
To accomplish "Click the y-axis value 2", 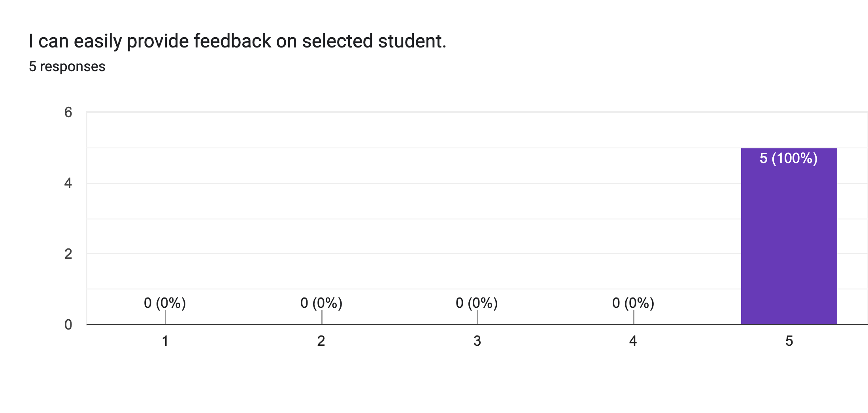I will tap(68, 254).
